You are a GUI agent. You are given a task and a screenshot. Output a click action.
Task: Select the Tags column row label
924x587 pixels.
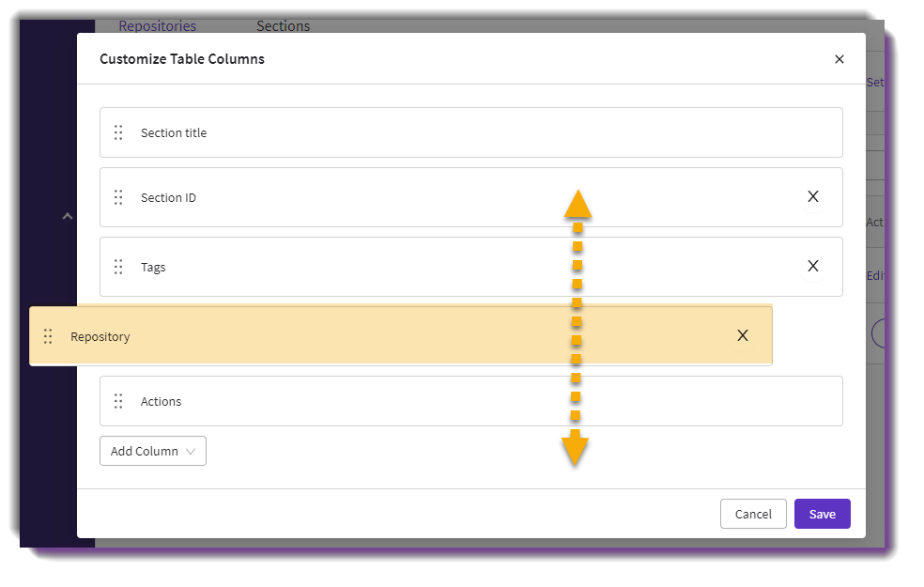[x=153, y=268]
